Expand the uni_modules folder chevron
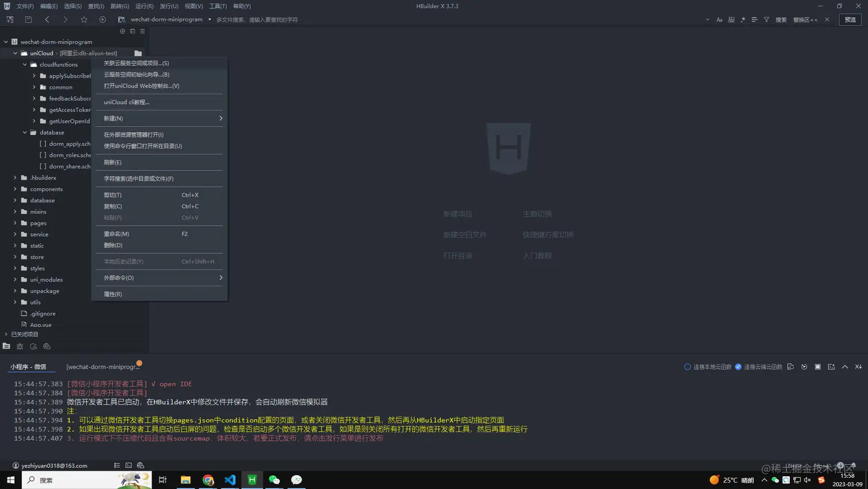The width and height of the screenshot is (868, 489). tap(15, 279)
